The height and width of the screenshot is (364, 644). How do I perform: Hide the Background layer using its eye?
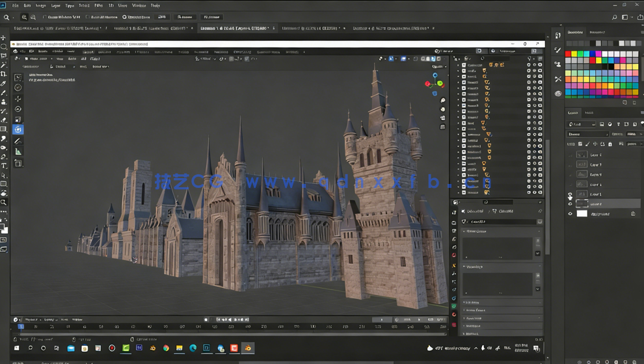tap(570, 214)
